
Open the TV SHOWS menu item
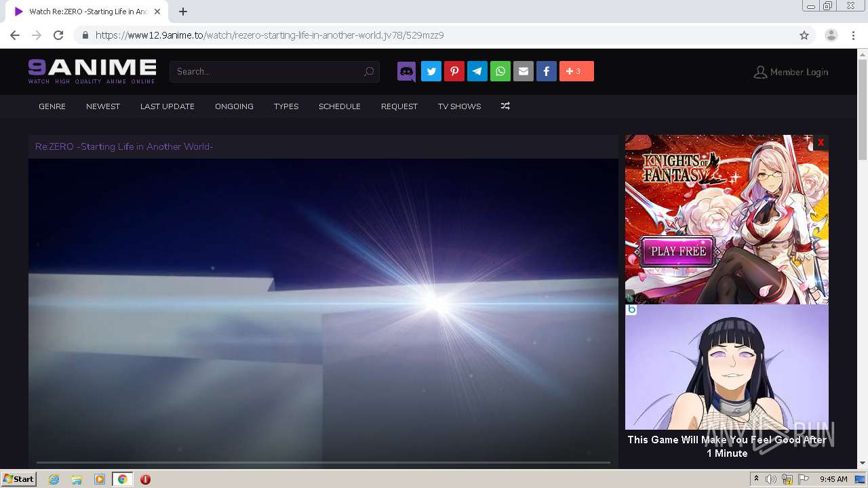(459, 106)
